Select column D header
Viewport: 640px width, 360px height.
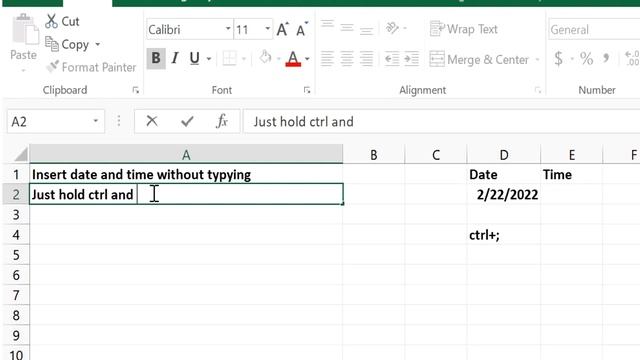tap(504, 155)
